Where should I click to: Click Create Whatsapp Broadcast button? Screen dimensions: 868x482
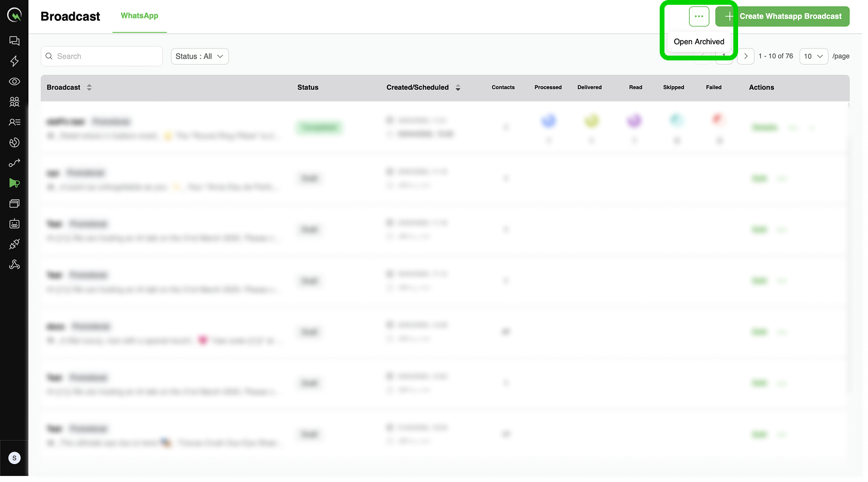pyautogui.click(x=782, y=16)
